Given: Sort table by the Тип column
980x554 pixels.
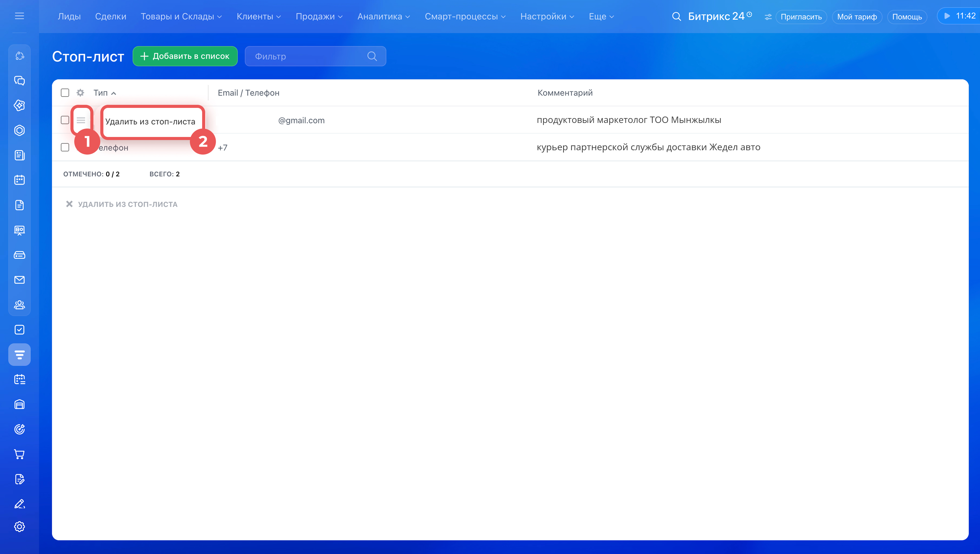Looking at the screenshot, I should click(105, 93).
